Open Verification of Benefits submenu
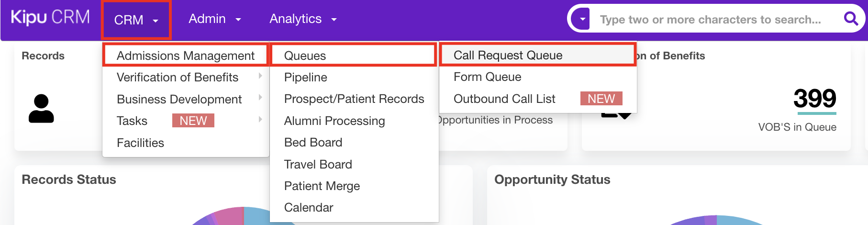The width and height of the screenshot is (868, 225). pyautogui.click(x=178, y=77)
